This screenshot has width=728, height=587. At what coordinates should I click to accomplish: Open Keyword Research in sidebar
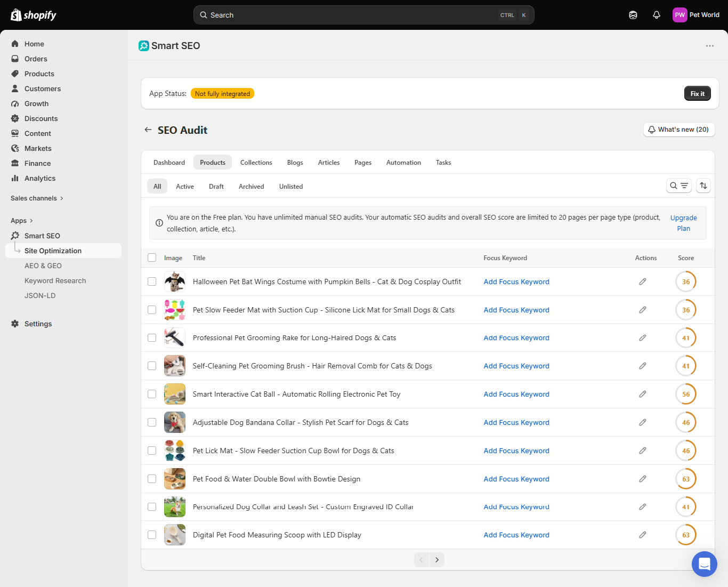coord(55,280)
